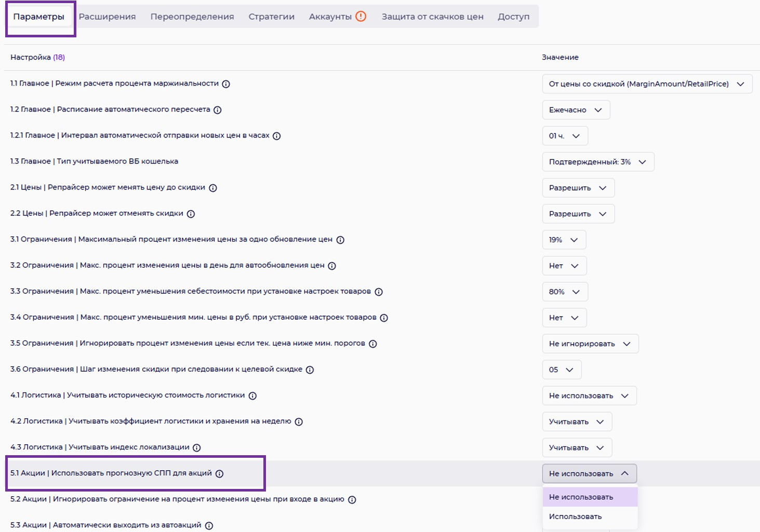Expand the Ежечасно schedule dropdown
This screenshot has width=760, height=532.
tap(576, 110)
